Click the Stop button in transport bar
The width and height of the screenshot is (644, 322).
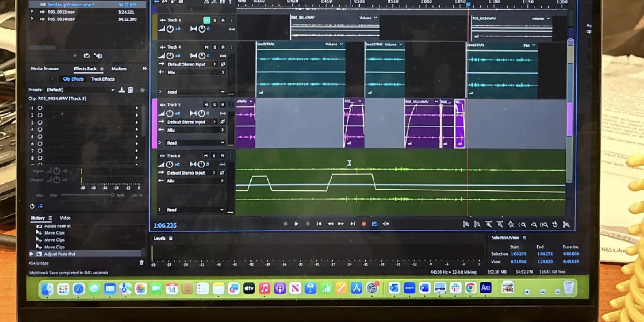pos(285,224)
